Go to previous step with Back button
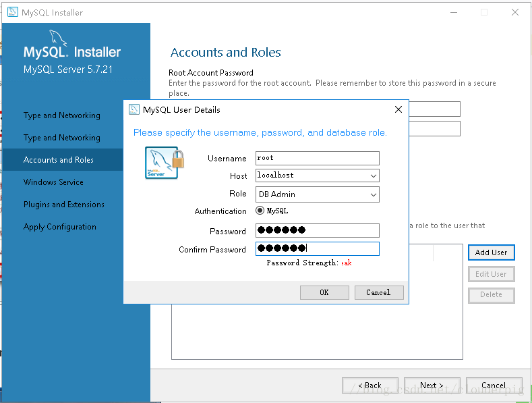 [x=370, y=385]
